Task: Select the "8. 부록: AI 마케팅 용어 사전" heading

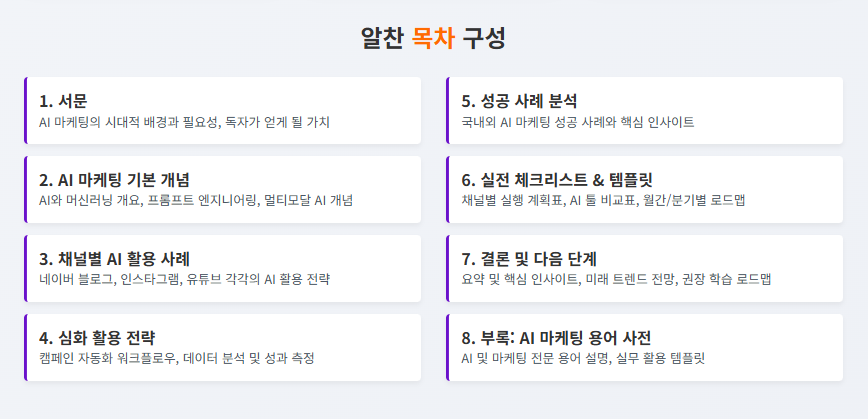Action: click(557, 337)
